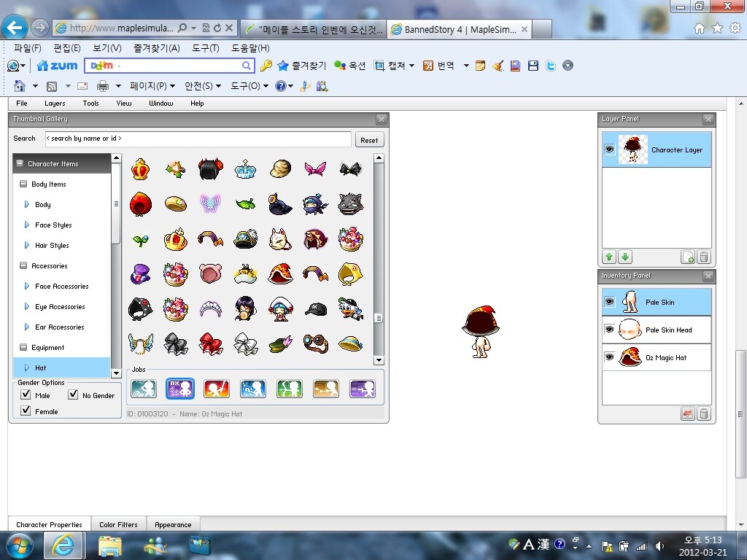The height and width of the screenshot is (560, 747).
Task: Pick the green bowman job icon
Action: (x=289, y=389)
